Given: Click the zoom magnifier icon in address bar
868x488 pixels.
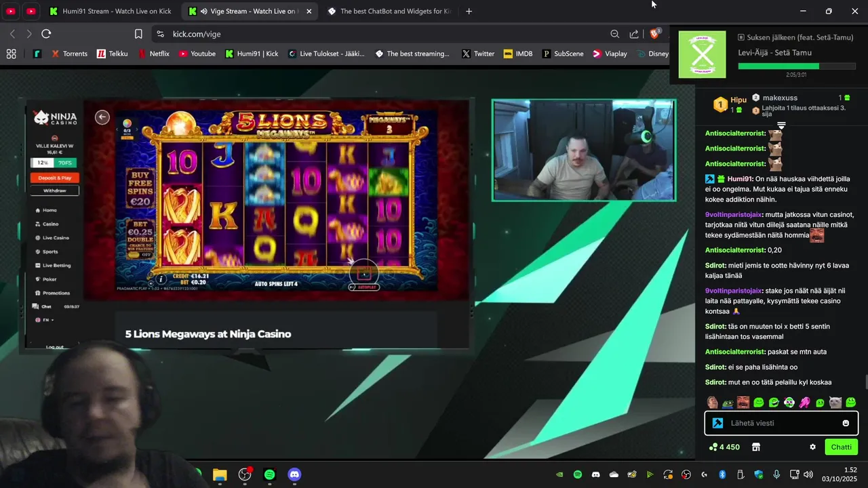Looking at the screenshot, I should coord(614,34).
